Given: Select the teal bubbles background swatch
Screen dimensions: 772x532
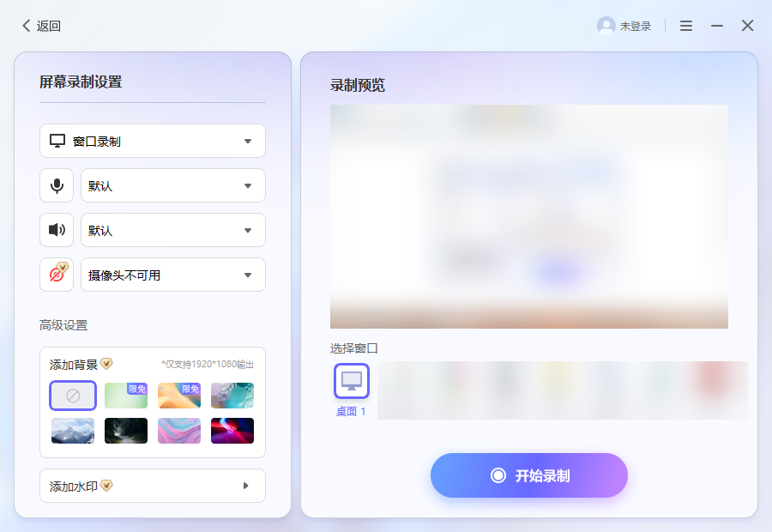Looking at the screenshot, I should pyautogui.click(x=232, y=396).
